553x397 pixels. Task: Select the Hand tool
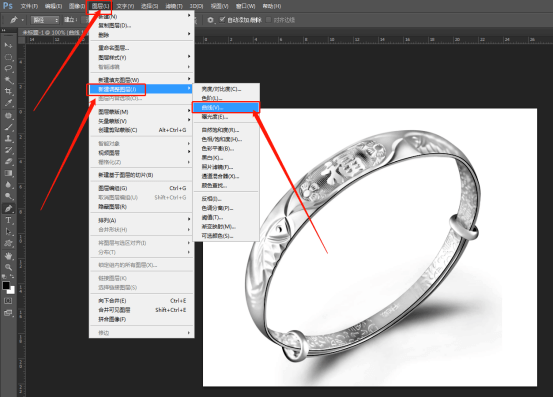pyautogui.click(x=8, y=255)
